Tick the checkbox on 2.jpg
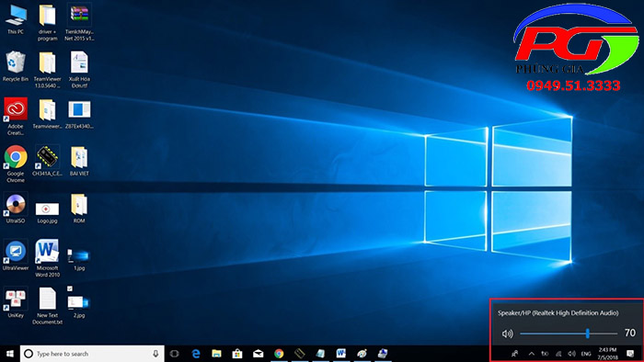 [x=70, y=288]
